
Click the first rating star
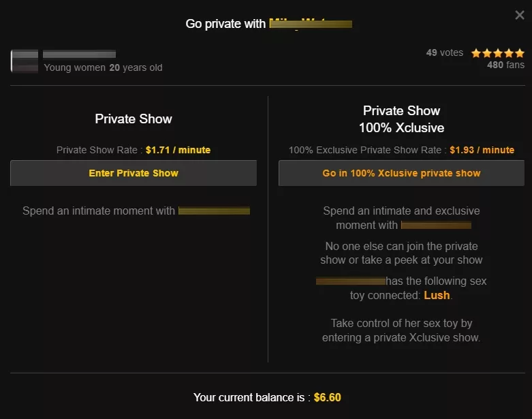click(x=476, y=53)
